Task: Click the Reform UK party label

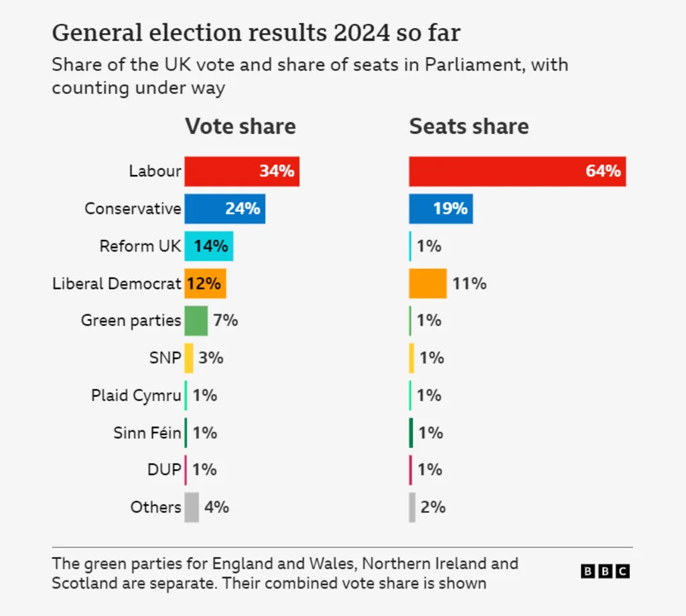Action: 140,246
